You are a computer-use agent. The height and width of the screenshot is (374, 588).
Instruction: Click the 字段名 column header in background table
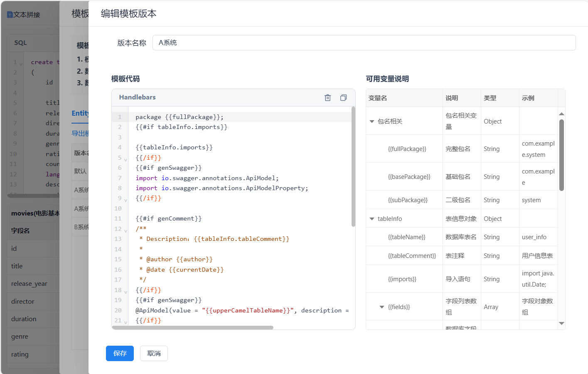click(x=20, y=231)
